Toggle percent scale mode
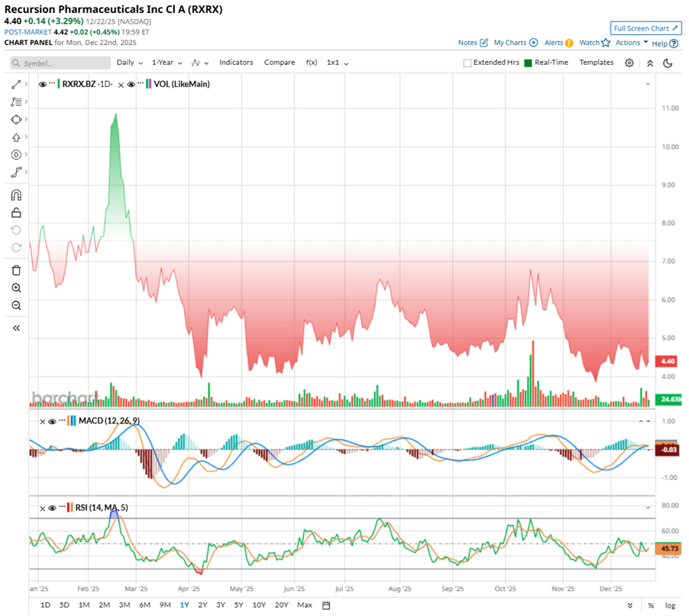 tap(651, 605)
